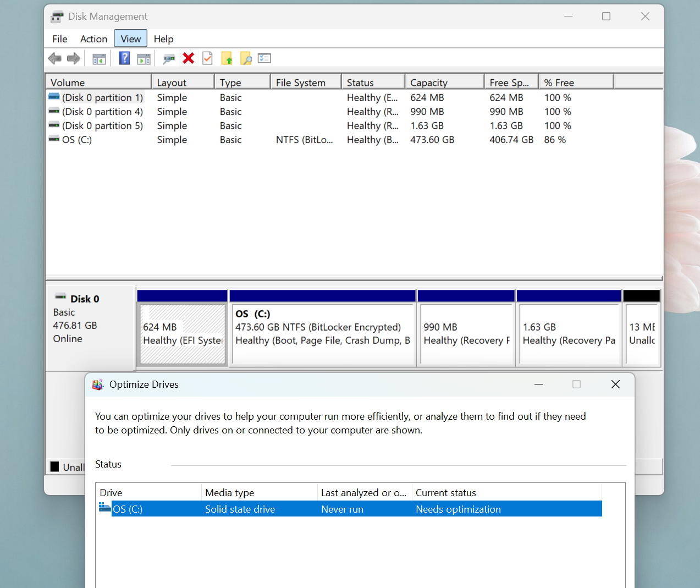Maximize the Disk Management window
700x588 pixels.
click(x=606, y=17)
